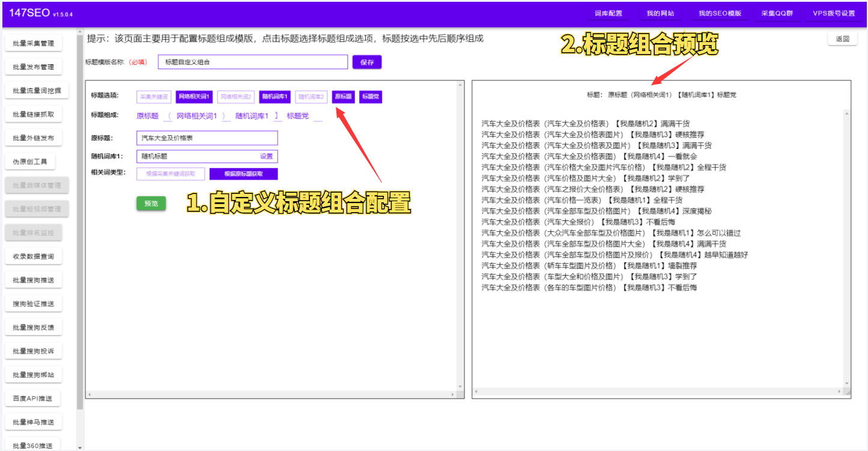Save the title template with 保存

(366, 62)
